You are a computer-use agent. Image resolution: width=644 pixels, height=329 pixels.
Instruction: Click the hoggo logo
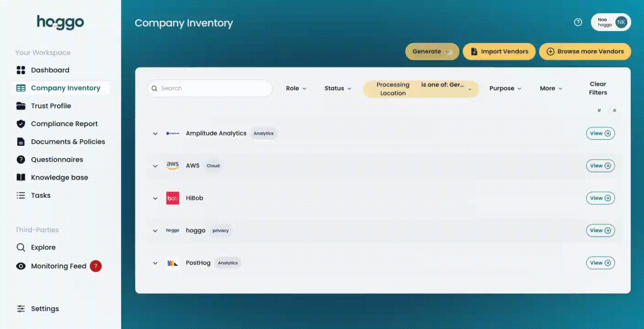pyautogui.click(x=60, y=22)
